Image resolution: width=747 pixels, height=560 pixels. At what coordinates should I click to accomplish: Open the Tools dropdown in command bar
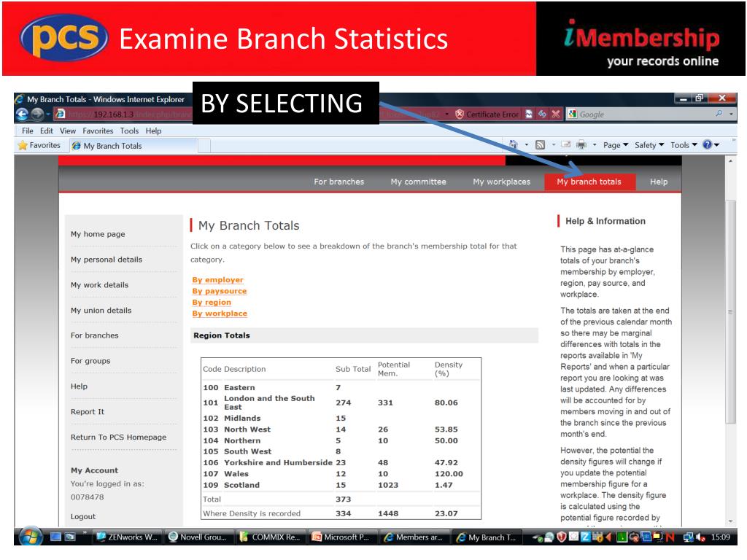point(684,145)
